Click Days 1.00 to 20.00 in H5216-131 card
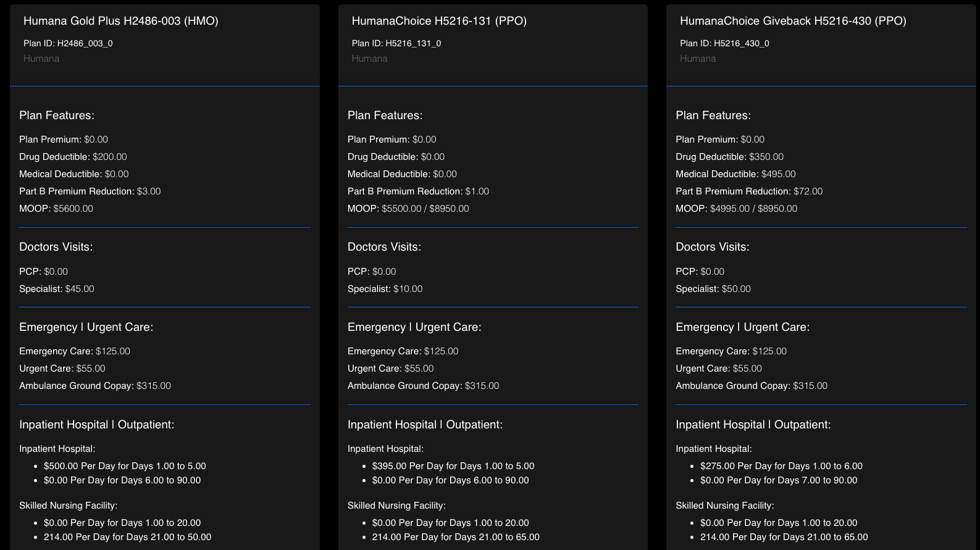 451,523
